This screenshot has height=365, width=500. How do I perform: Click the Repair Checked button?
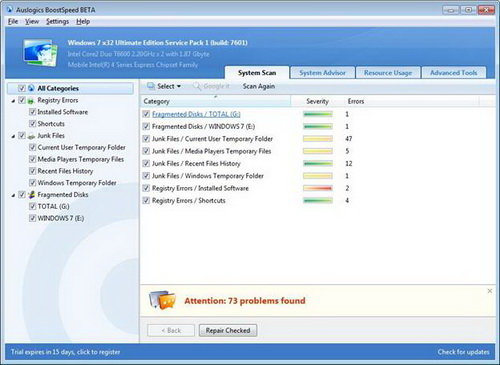228,330
